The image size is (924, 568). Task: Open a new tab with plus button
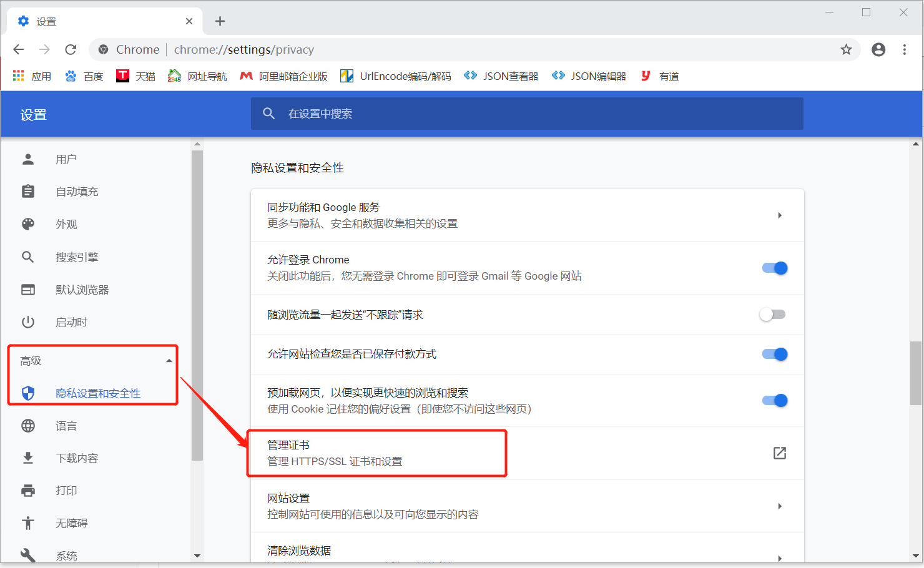click(x=220, y=21)
